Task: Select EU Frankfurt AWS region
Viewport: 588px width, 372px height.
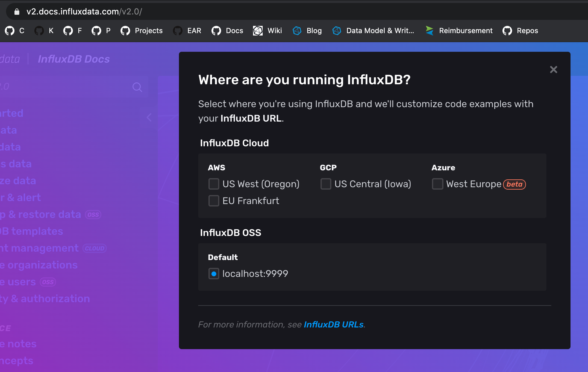Action: pos(214,201)
